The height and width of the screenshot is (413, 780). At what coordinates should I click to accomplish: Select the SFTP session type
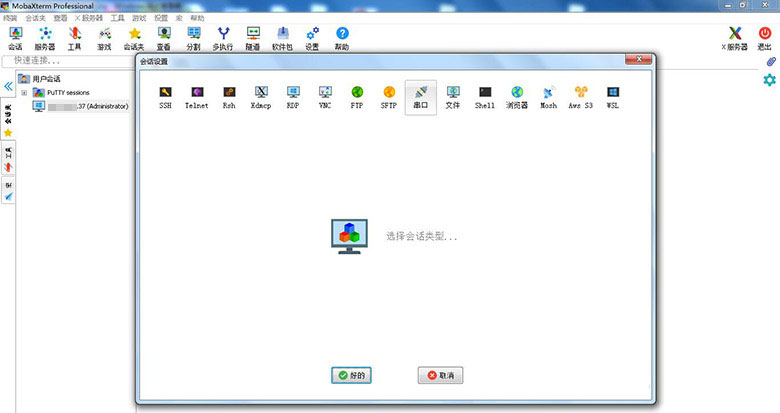tap(389, 98)
